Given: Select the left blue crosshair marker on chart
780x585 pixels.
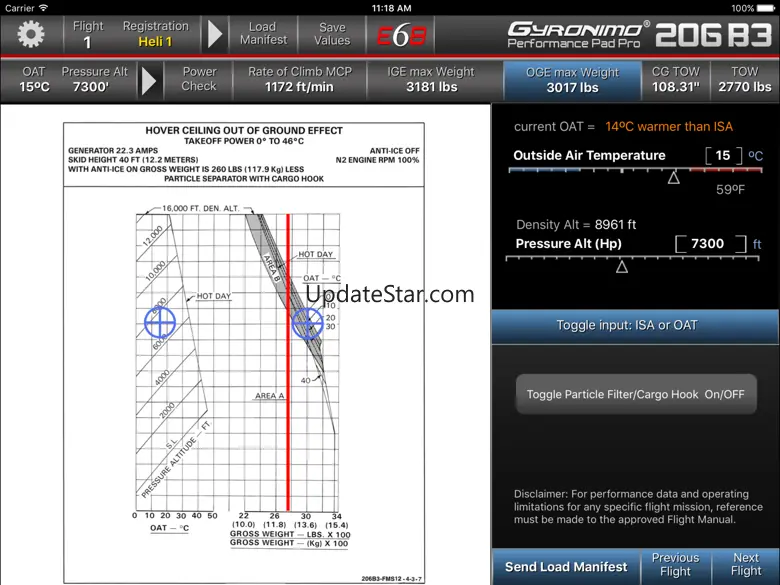Looking at the screenshot, I should click(x=160, y=322).
